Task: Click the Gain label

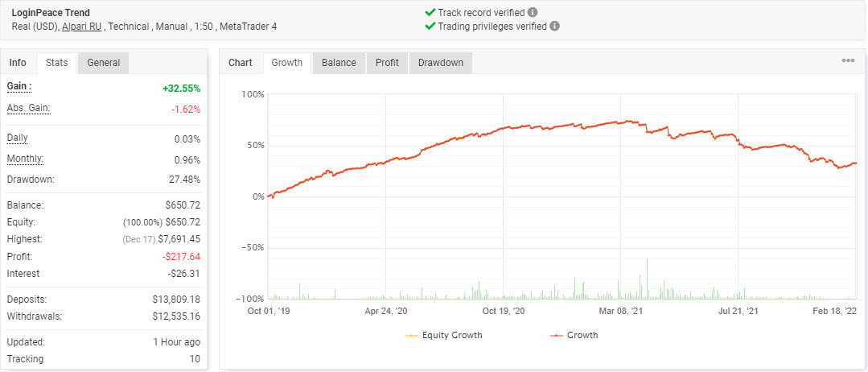Action: point(19,86)
